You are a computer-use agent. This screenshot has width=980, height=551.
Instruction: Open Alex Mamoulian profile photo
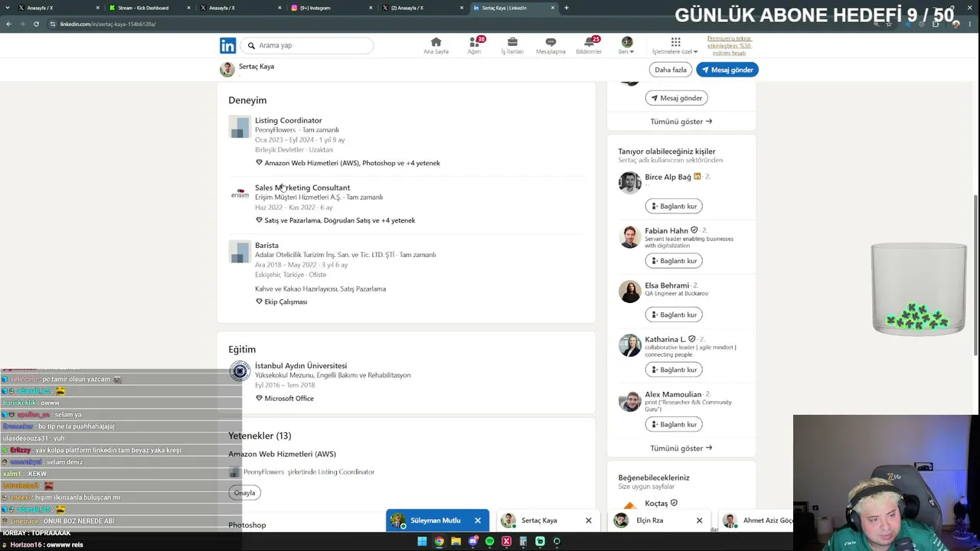click(x=629, y=400)
